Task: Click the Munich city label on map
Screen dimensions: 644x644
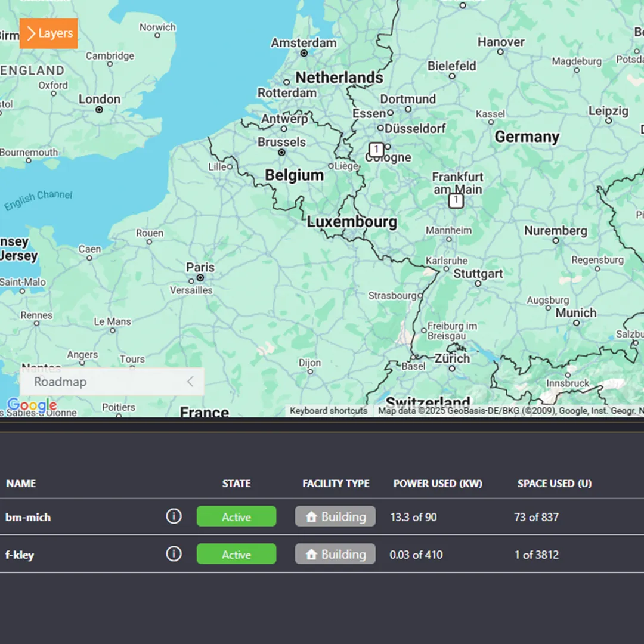Action: [x=576, y=312]
